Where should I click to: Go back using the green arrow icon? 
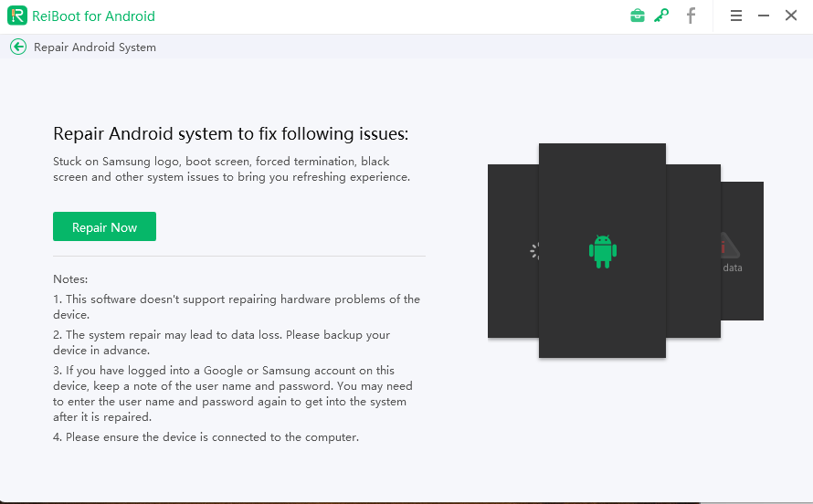click(18, 47)
